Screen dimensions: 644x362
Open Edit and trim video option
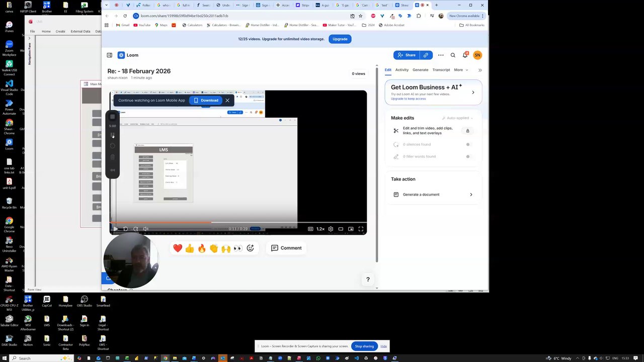point(433,131)
